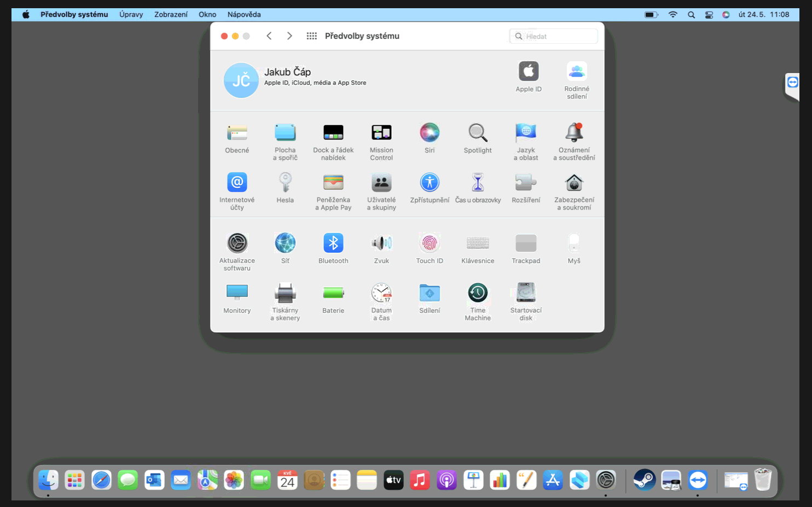The image size is (812, 507).
Task: Click the show all preferences grid button
Action: 311,36
